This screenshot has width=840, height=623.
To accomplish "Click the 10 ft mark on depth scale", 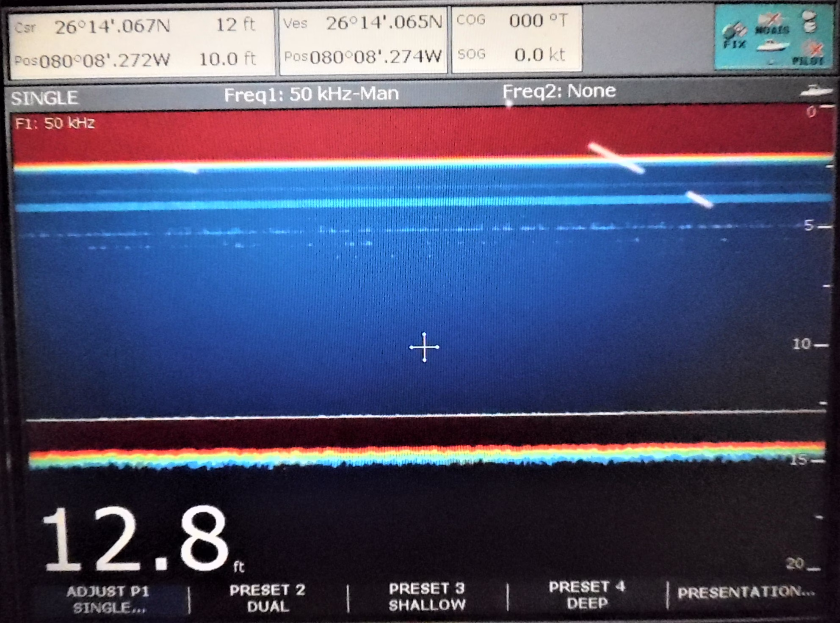I will pos(801,344).
